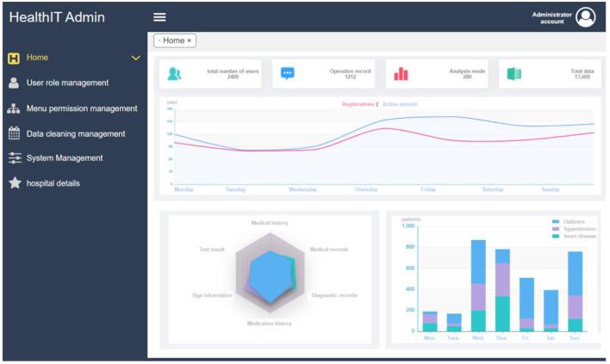Toggle the Registrations series in line chart legend
The image size is (610, 364).
(358, 104)
